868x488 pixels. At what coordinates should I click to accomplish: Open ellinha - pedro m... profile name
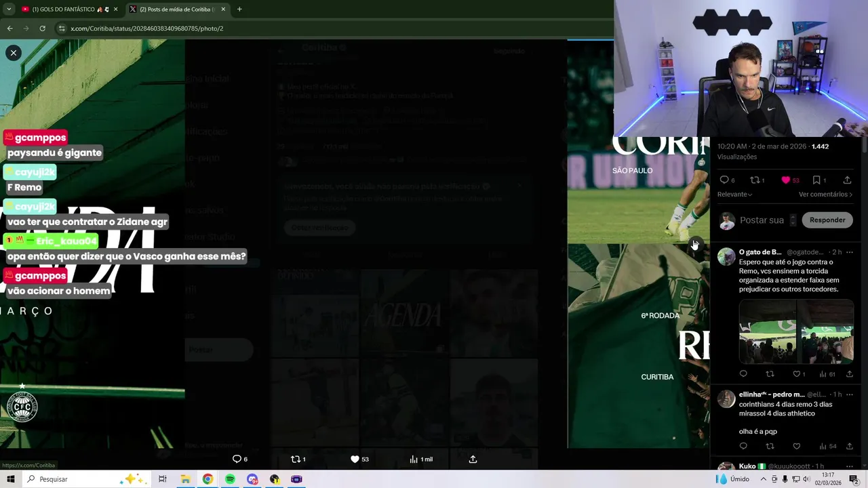pos(772,394)
